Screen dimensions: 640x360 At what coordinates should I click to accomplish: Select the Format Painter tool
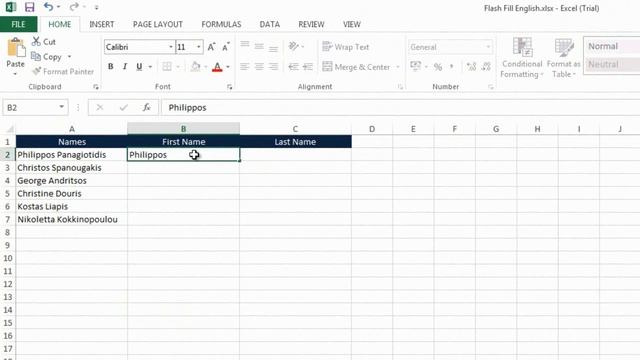(63, 71)
